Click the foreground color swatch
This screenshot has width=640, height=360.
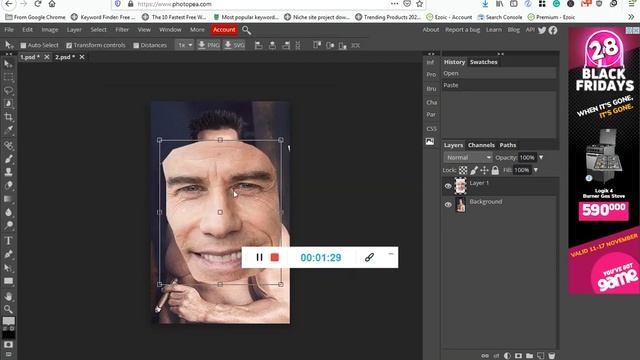click(x=8, y=321)
